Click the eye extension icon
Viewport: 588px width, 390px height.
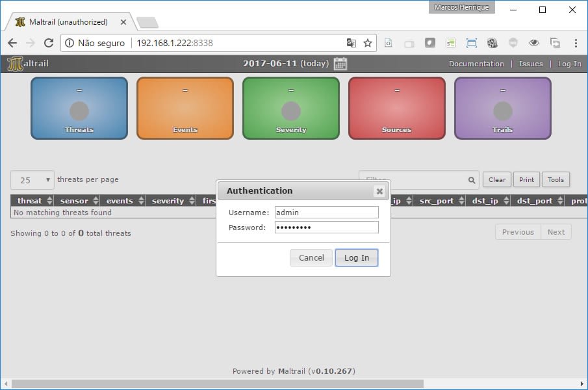pyautogui.click(x=534, y=43)
